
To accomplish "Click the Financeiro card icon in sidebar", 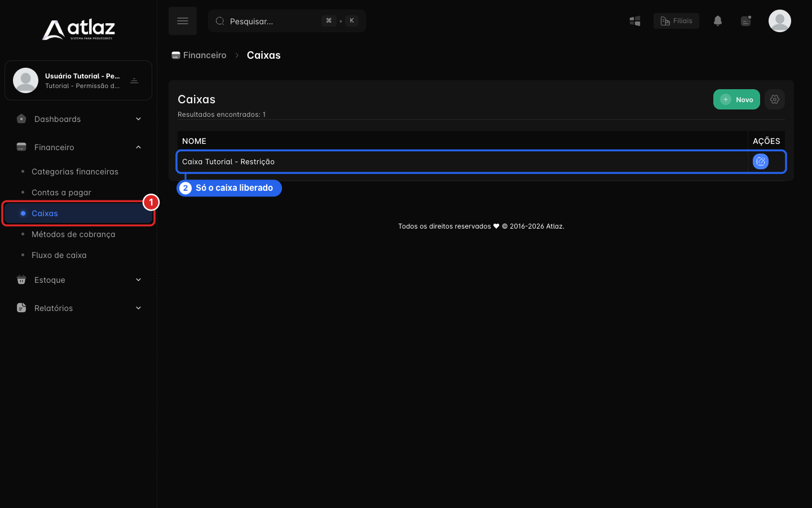I will (21, 147).
